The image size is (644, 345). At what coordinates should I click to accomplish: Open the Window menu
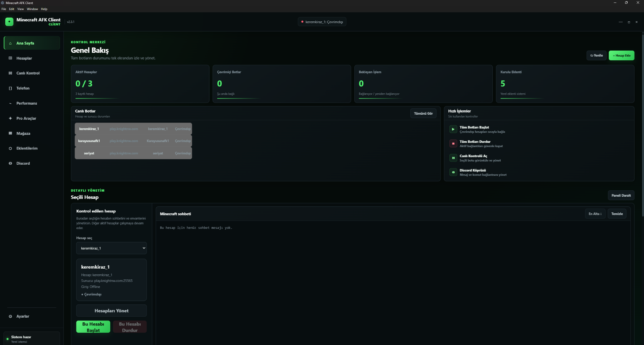coord(32,9)
